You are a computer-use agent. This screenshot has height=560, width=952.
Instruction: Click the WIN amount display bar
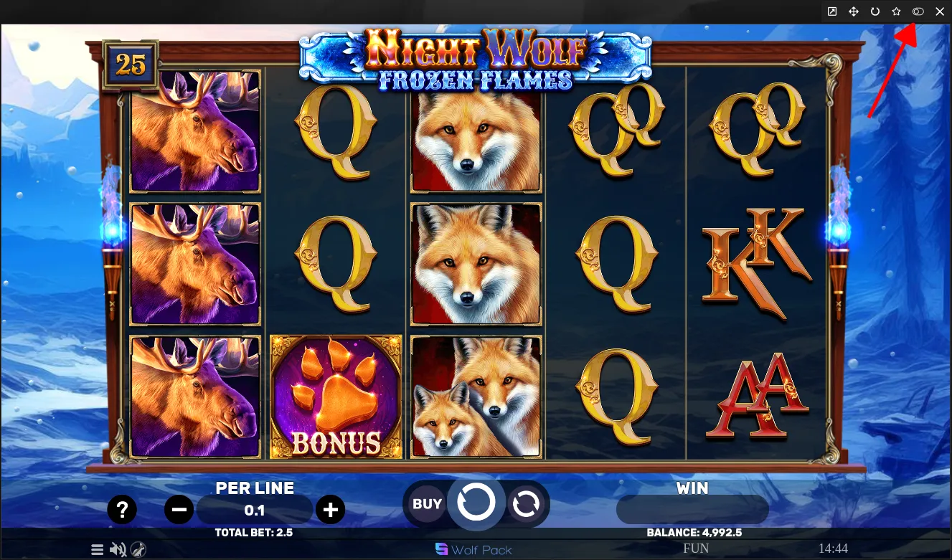pyautogui.click(x=692, y=510)
